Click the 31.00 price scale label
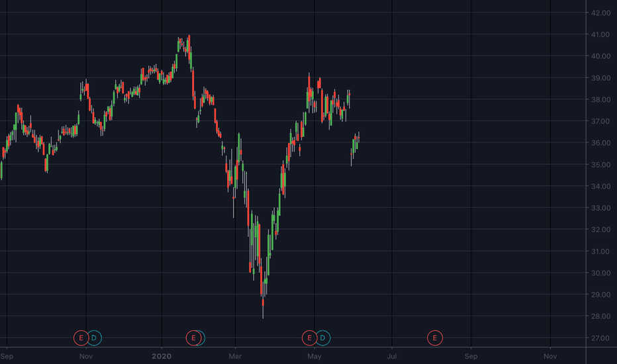The image size is (617, 364). pos(601,251)
